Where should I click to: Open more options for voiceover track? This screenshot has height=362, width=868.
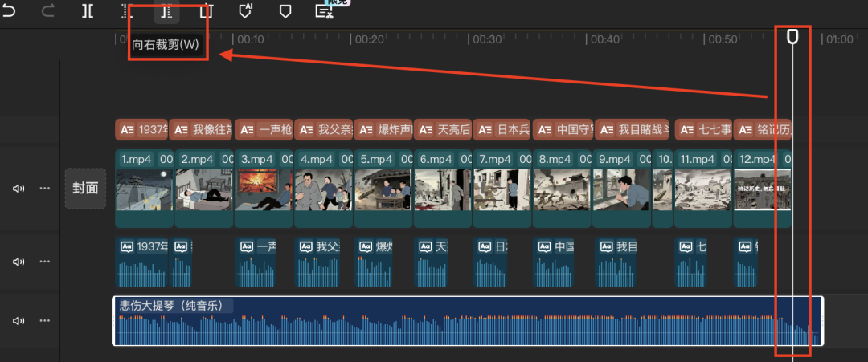tap(45, 262)
